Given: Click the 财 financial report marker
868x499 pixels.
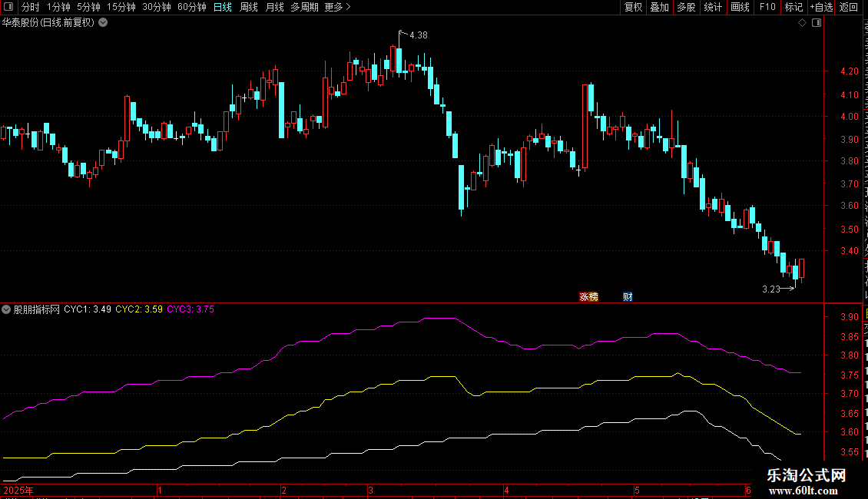Looking at the screenshot, I should (x=628, y=297).
